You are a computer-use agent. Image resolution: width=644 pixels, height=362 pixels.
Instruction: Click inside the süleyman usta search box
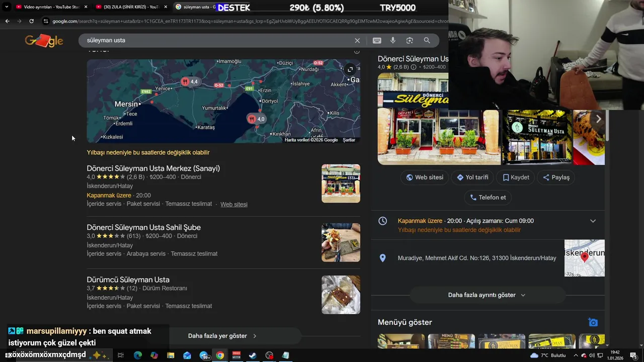click(216, 40)
